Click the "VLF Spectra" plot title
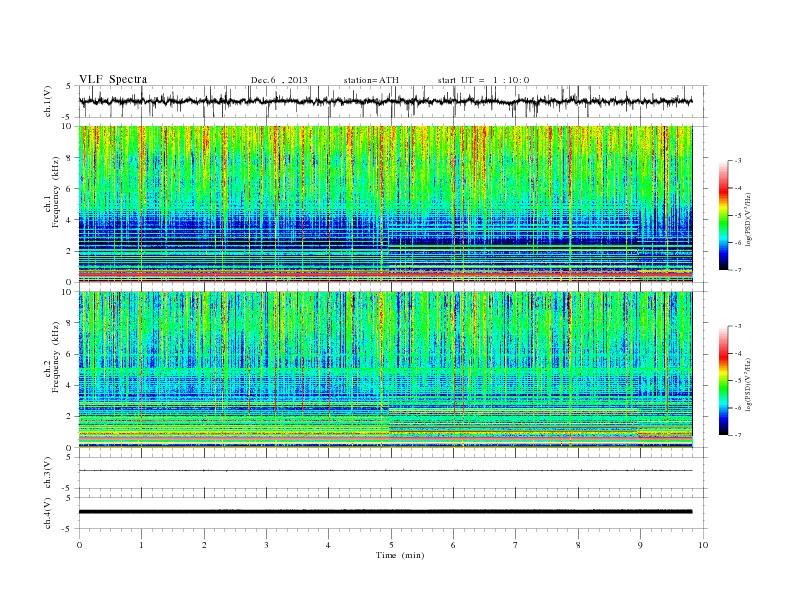The image size is (792, 612). coord(113,79)
